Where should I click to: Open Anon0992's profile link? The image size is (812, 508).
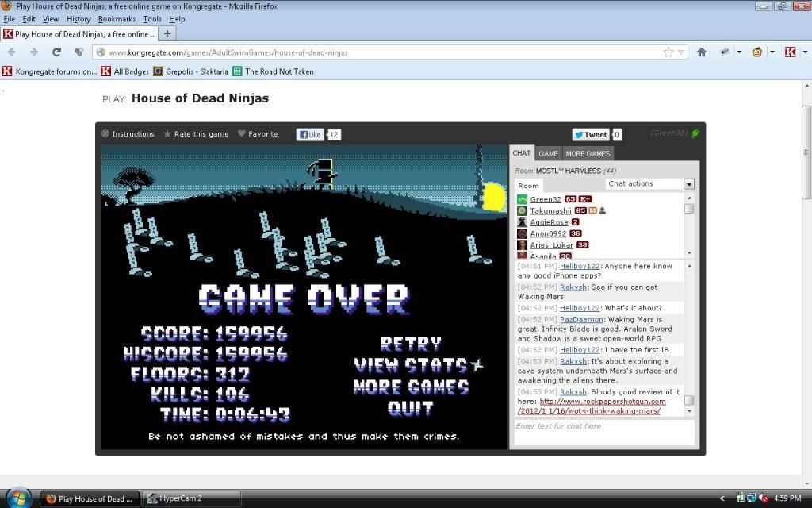(x=548, y=233)
